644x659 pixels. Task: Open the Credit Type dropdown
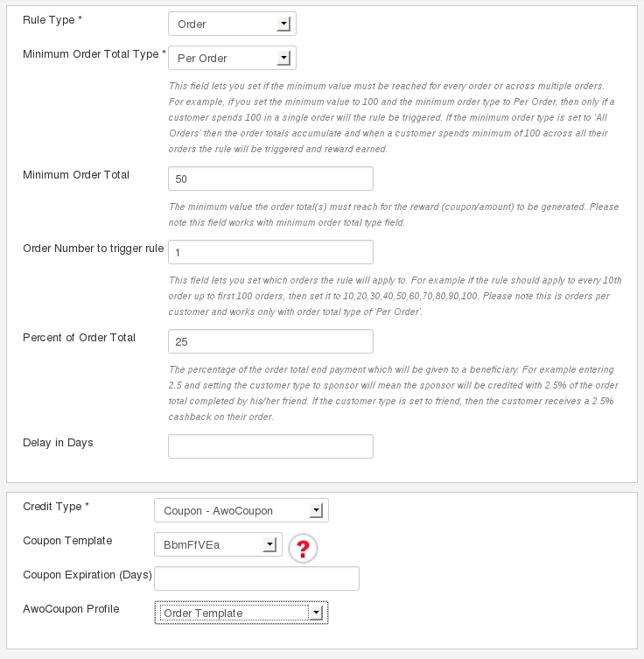point(241,510)
